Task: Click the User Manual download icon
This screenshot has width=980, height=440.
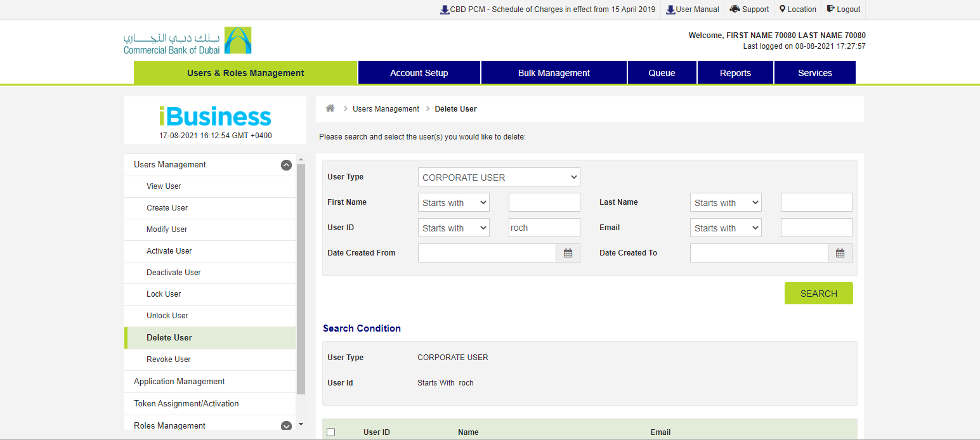Action: click(x=670, y=10)
